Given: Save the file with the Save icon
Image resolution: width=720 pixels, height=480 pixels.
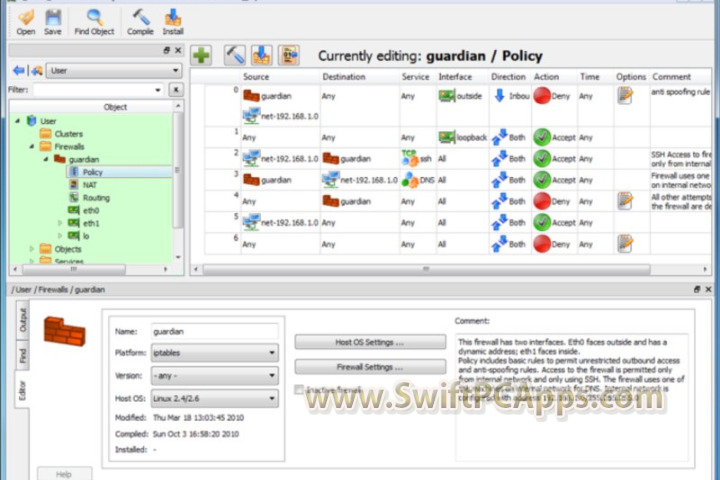Looking at the screenshot, I should point(53,22).
